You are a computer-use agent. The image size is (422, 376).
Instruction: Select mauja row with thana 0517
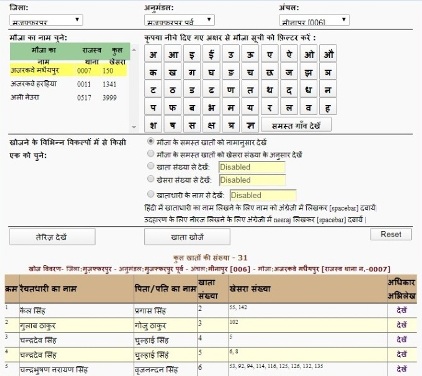point(68,98)
